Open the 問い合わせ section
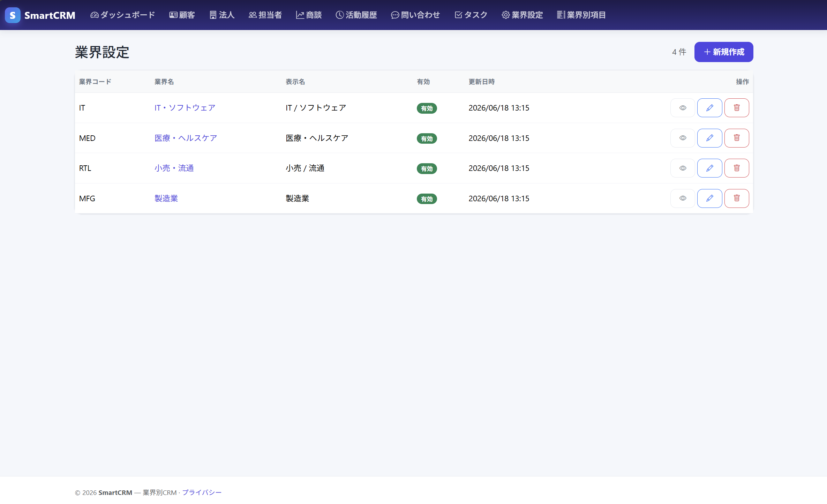This screenshot has height=504, width=827. [x=415, y=15]
